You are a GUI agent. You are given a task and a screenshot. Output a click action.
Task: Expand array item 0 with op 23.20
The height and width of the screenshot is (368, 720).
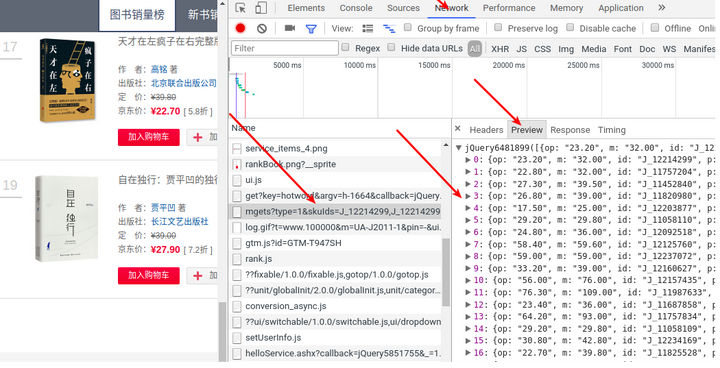[468, 160]
